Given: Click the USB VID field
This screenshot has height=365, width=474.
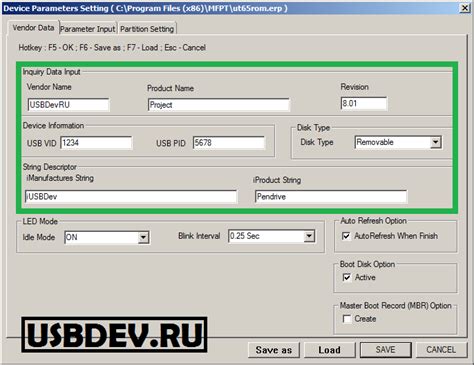Looking at the screenshot, I should pyautogui.click(x=96, y=143).
